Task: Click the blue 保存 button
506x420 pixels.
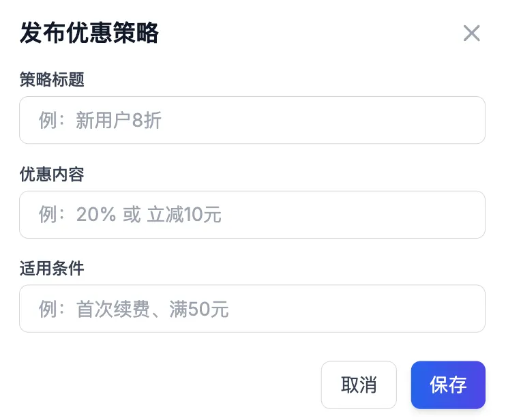Action: [x=448, y=385]
